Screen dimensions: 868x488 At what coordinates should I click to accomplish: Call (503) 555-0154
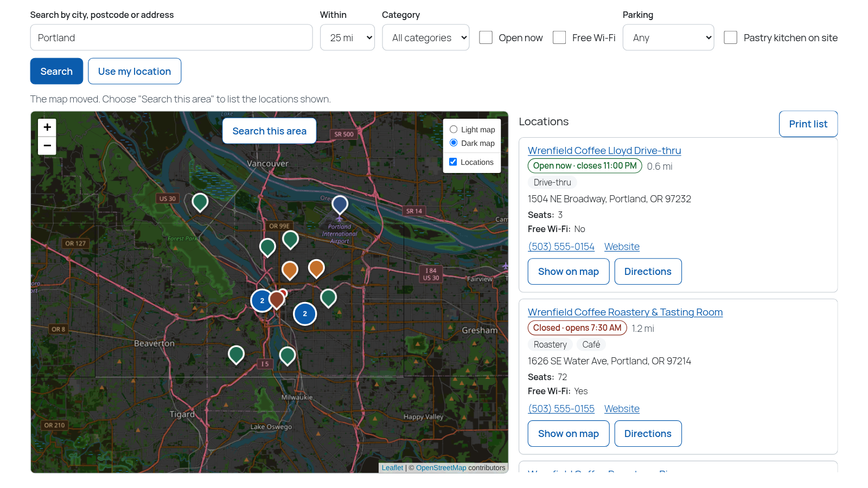click(x=561, y=247)
